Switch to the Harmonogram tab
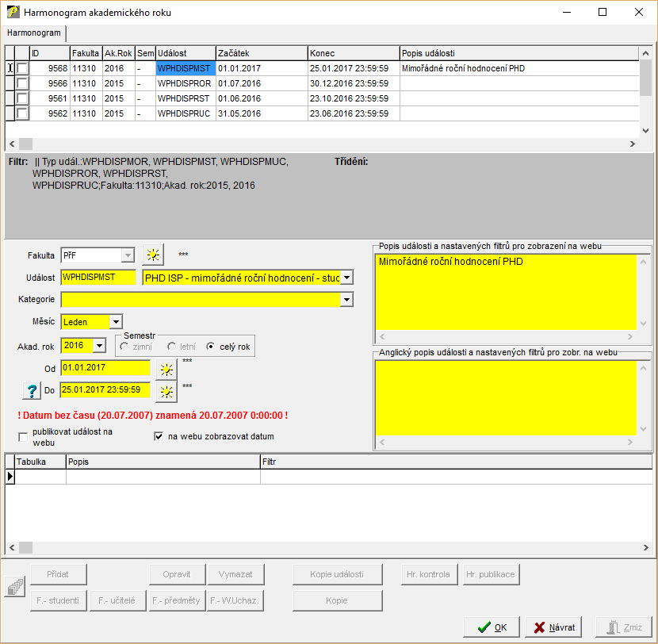 pyautogui.click(x=34, y=33)
